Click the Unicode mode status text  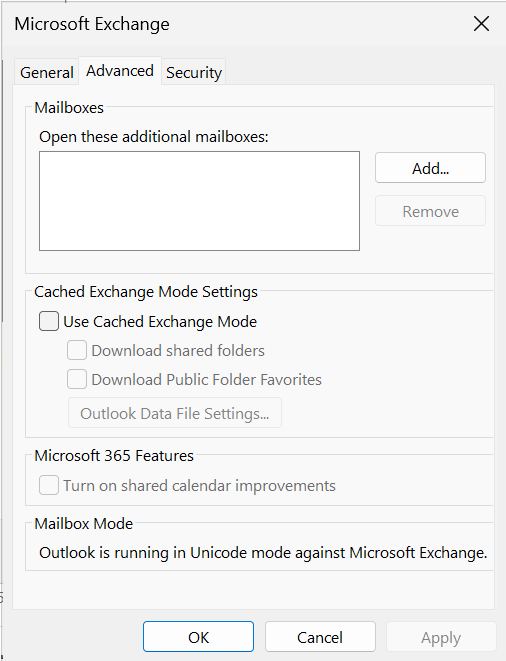[263, 552]
